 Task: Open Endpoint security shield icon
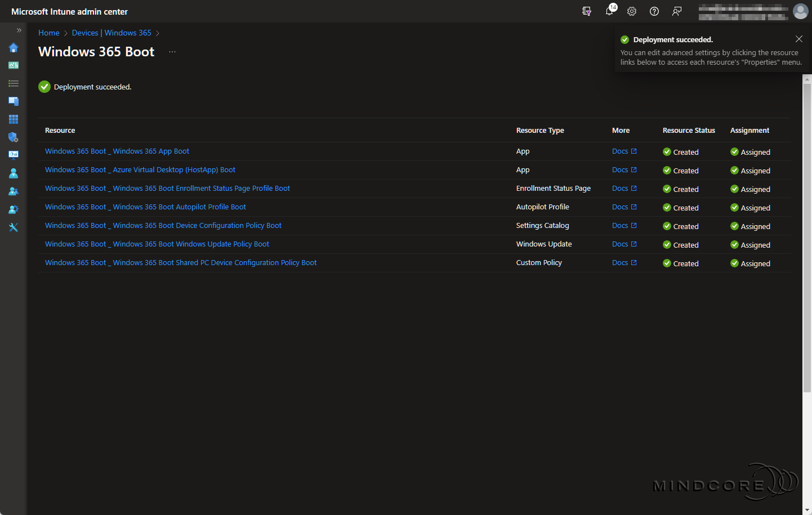14,137
